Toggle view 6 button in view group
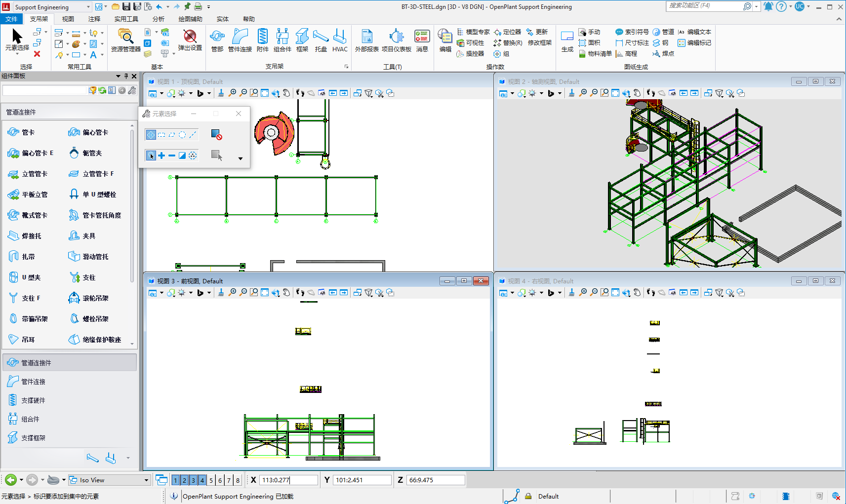 tap(220, 480)
